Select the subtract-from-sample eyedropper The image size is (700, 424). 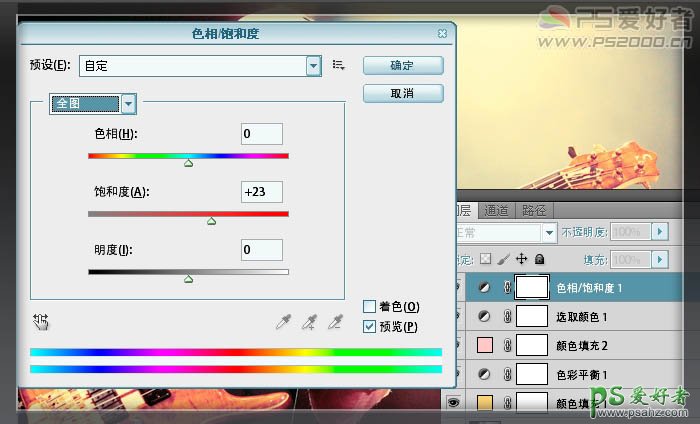click(x=336, y=322)
